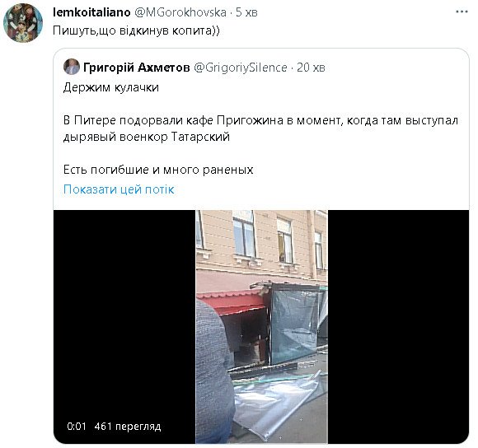Open the 20 хв quoted tweet timestamp
Screen dimensions: 478x448
pos(311,68)
